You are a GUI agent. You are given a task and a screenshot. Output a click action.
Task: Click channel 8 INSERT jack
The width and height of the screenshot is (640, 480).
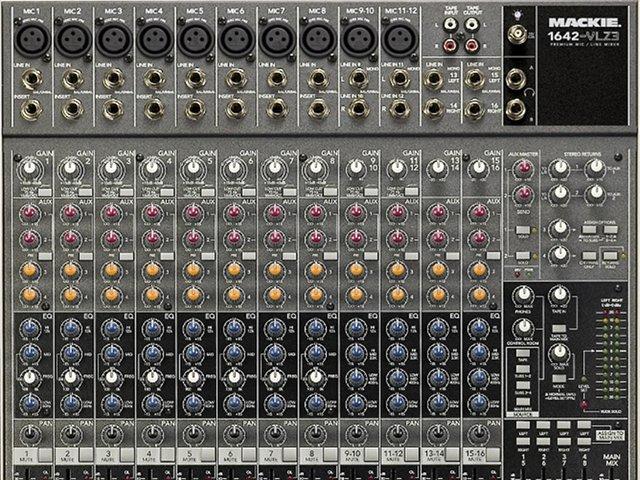pyautogui.click(x=318, y=109)
